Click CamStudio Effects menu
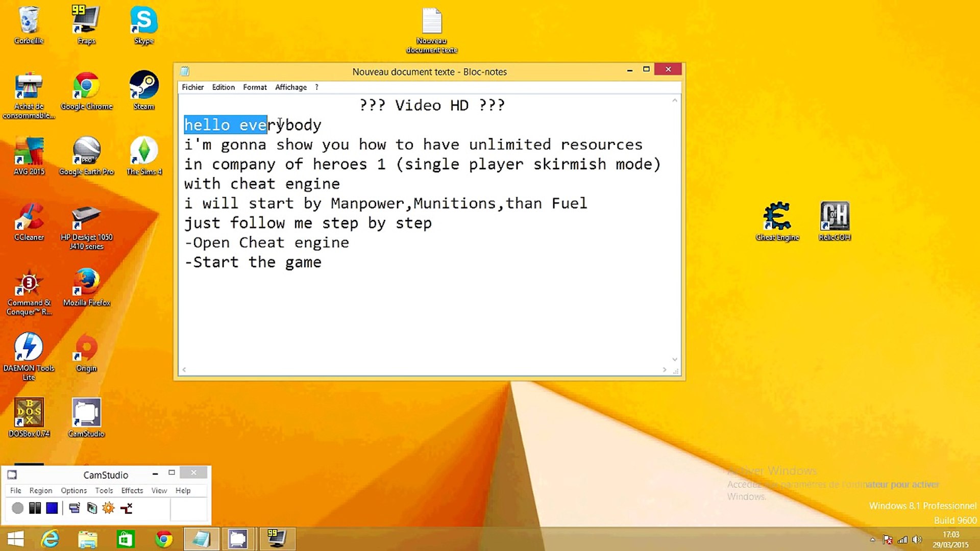Screen dimensions: 980x551 [x=132, y=490]
